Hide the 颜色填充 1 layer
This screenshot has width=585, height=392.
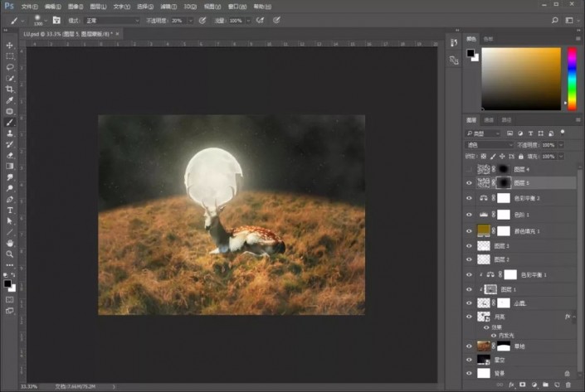[x=469, y=231]
